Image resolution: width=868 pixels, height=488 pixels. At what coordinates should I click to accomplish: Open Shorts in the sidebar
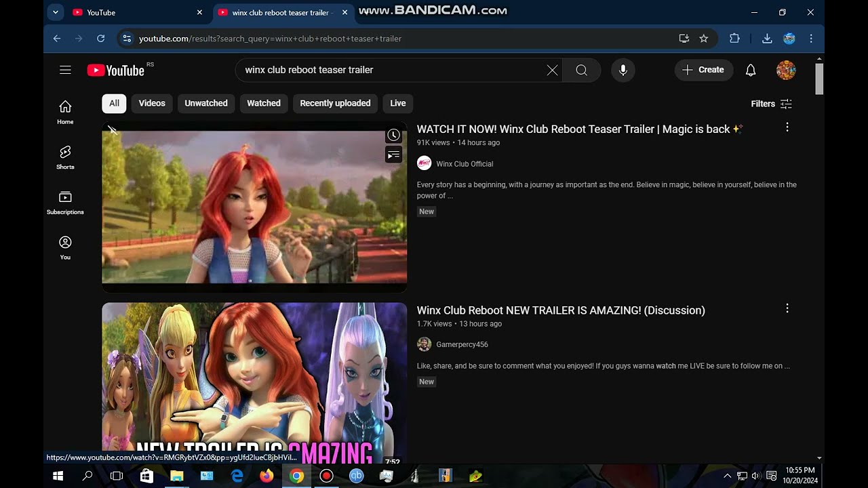click(x=65, y=157)
